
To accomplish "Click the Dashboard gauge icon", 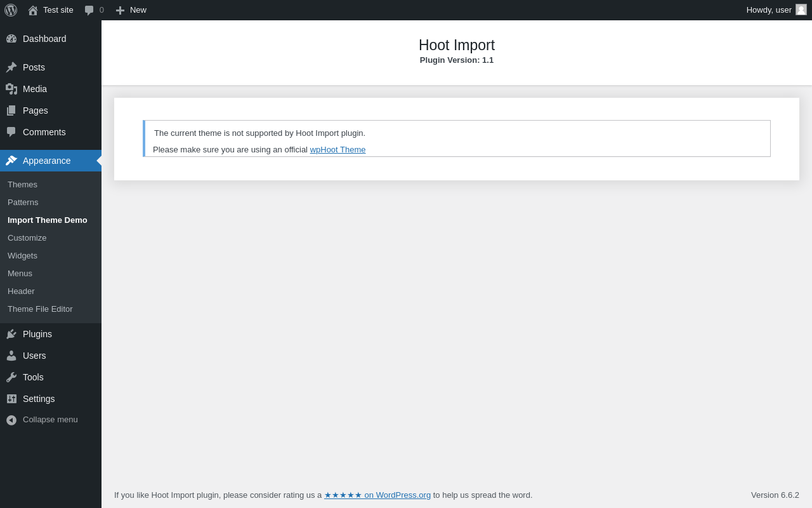I will [x=11, y=39].
